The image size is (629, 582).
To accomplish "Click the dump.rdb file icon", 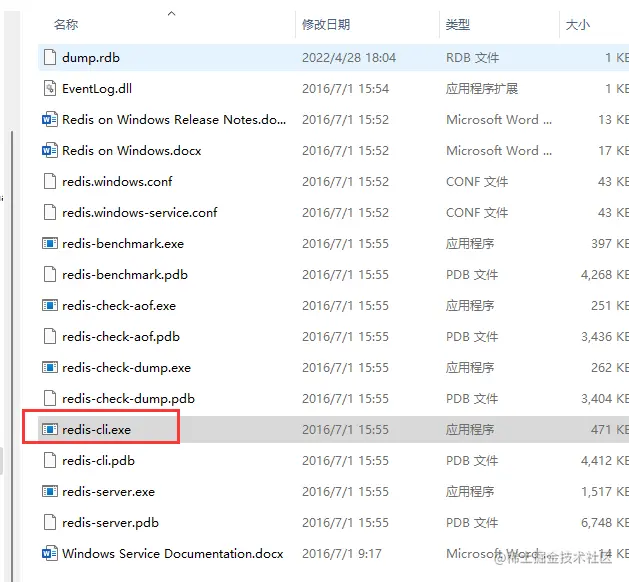I will [50, 57].
